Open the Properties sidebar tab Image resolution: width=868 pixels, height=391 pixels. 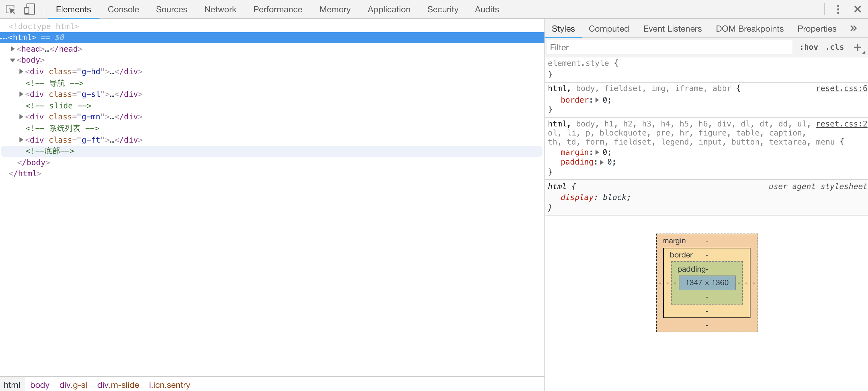click(816, 29)
